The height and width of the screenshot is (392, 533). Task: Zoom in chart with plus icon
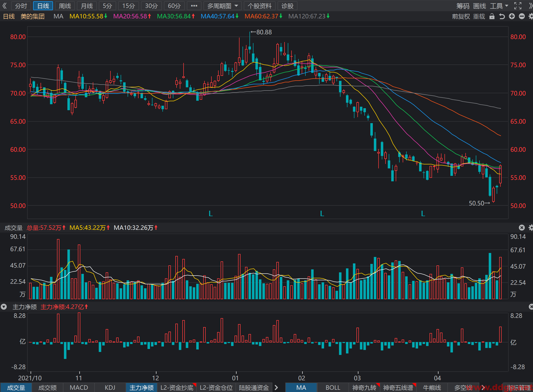512,16
